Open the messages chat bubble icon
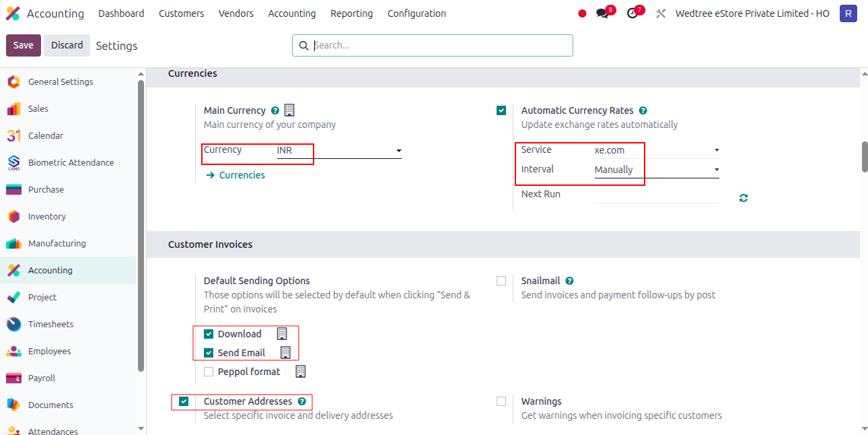The width and height of the screenshot is (868, 435). point(602,13)
